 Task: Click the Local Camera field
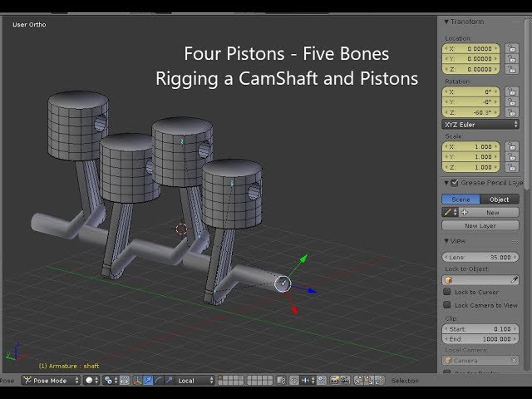tap(480, 360)
